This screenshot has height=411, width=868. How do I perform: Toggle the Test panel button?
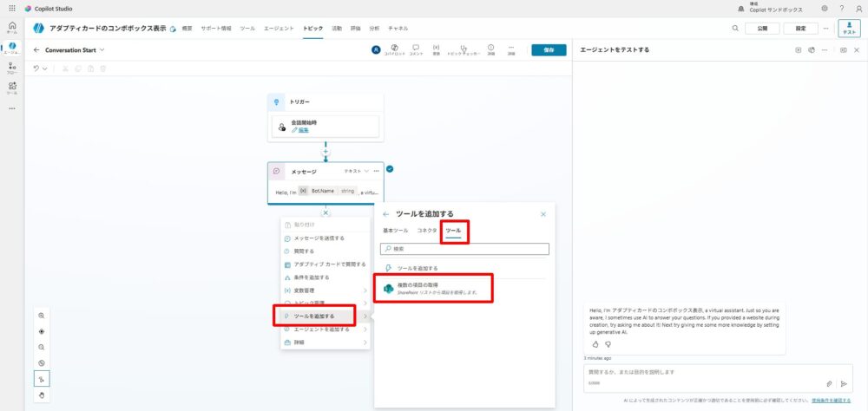point(848,28)
